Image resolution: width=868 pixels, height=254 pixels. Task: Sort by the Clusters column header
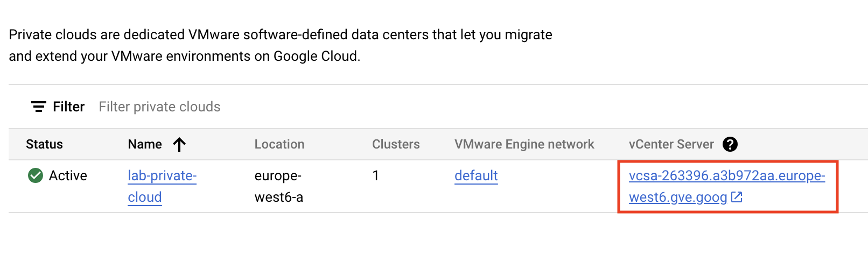point(396,144)
